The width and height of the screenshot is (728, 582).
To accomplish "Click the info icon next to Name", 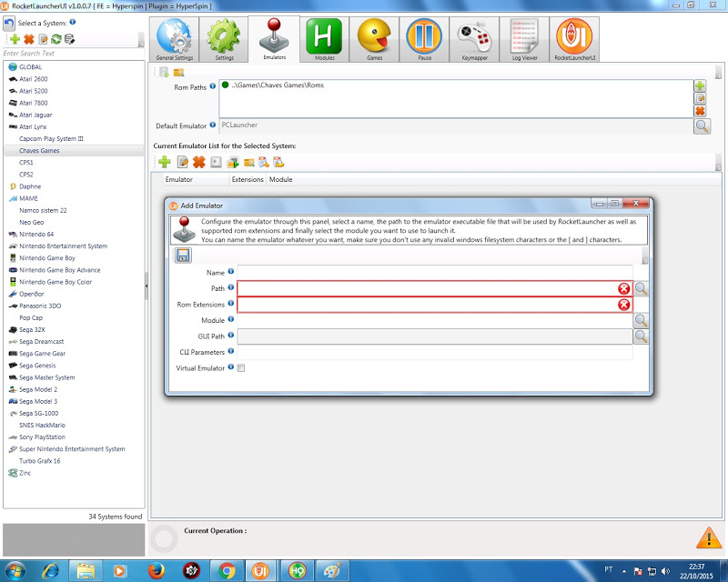I will pyautogui.click(x=231, y=272).
